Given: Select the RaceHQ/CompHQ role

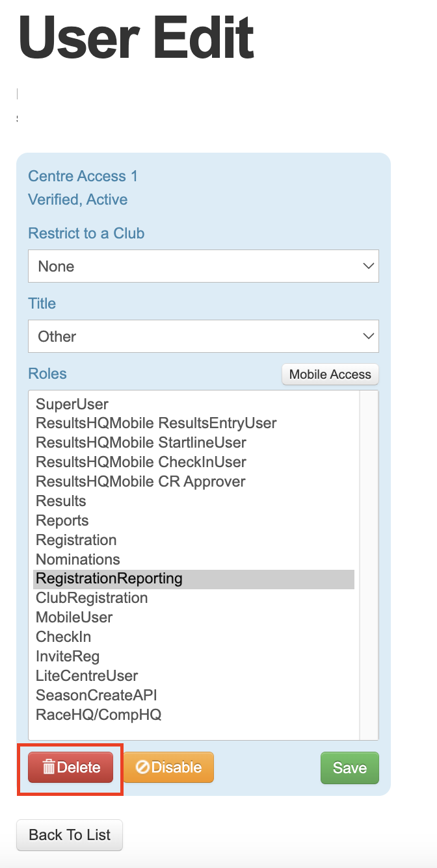Looking at the screenshot, I should point(194,715).
